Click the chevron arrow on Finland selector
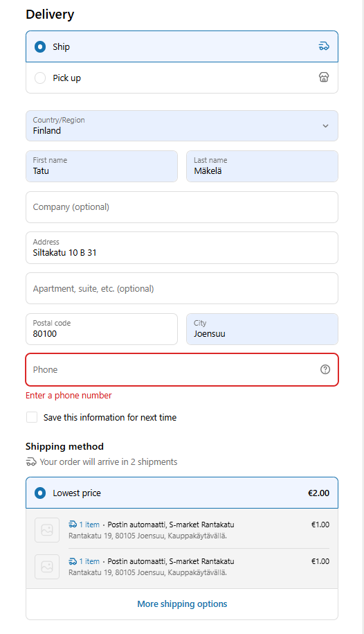364x634 pixels. [325, 125]
